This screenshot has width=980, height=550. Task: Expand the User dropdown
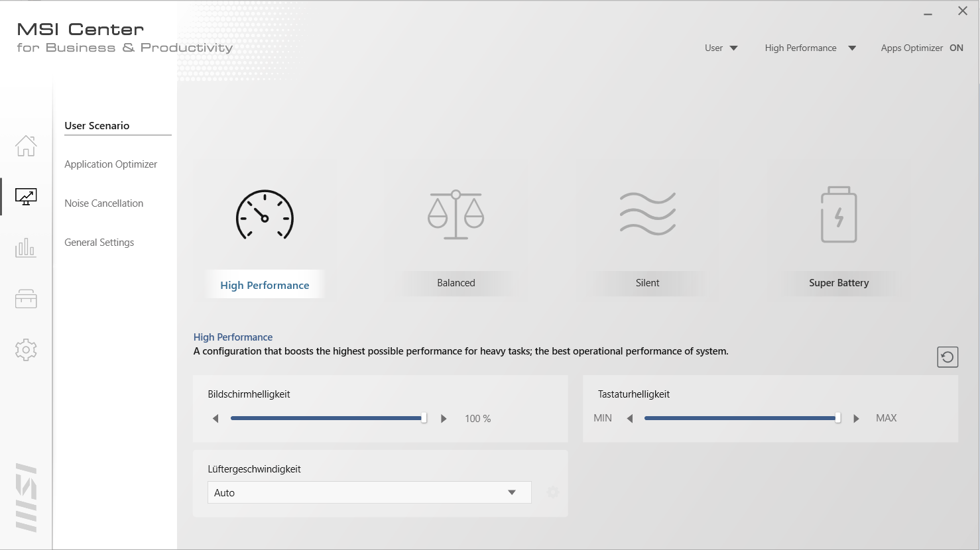(x=721, y=48)
